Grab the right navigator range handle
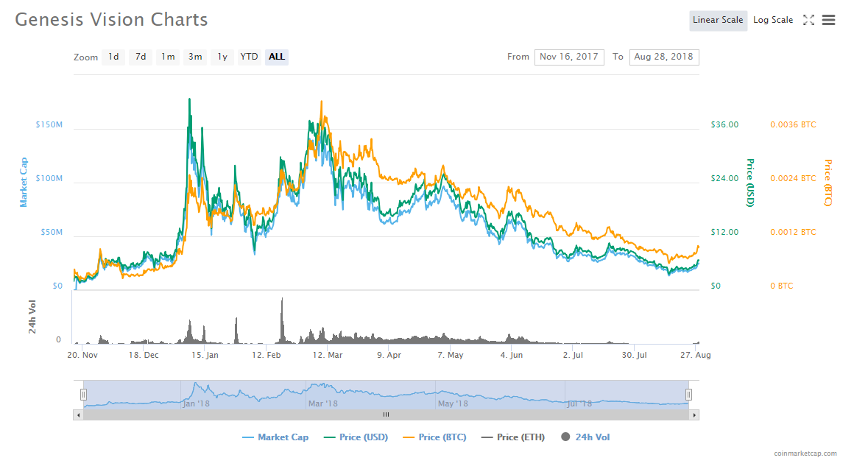 point(688,394)
